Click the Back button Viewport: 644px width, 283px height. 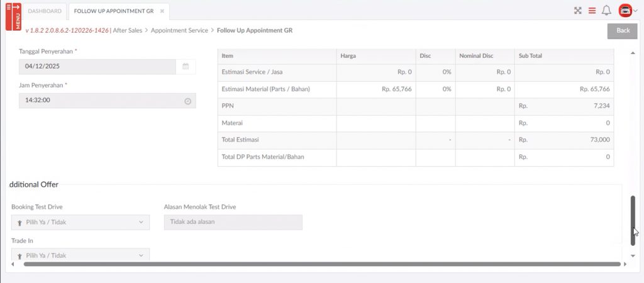pyautogui.click(x=622, y=31)
